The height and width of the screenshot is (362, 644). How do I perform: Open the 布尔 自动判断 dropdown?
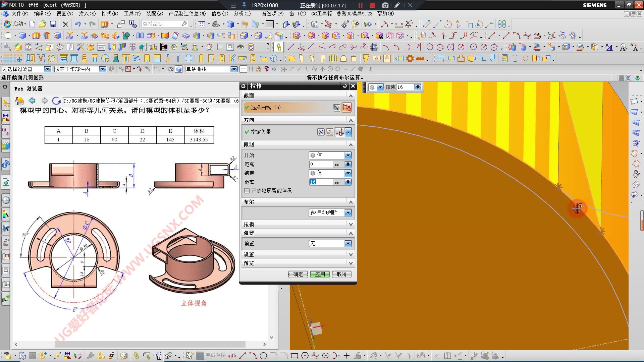pyautogui.click(x=348, y=213)
